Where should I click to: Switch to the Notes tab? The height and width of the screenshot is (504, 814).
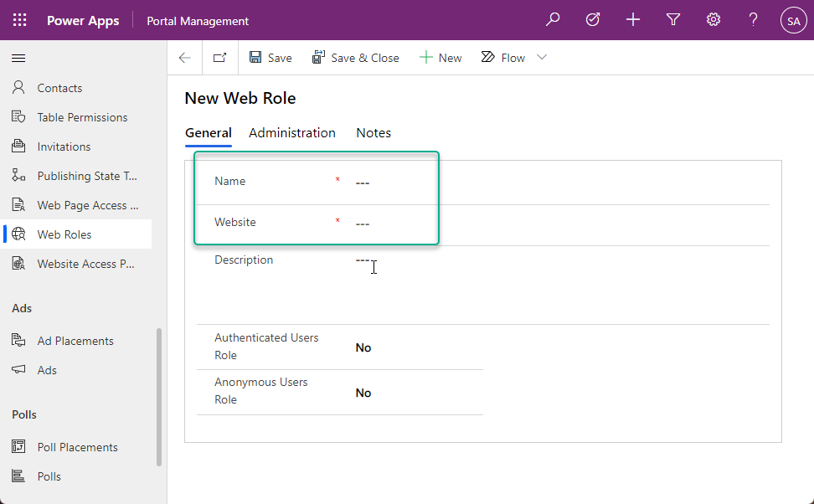pyautogui.click(x=374, y=133)
